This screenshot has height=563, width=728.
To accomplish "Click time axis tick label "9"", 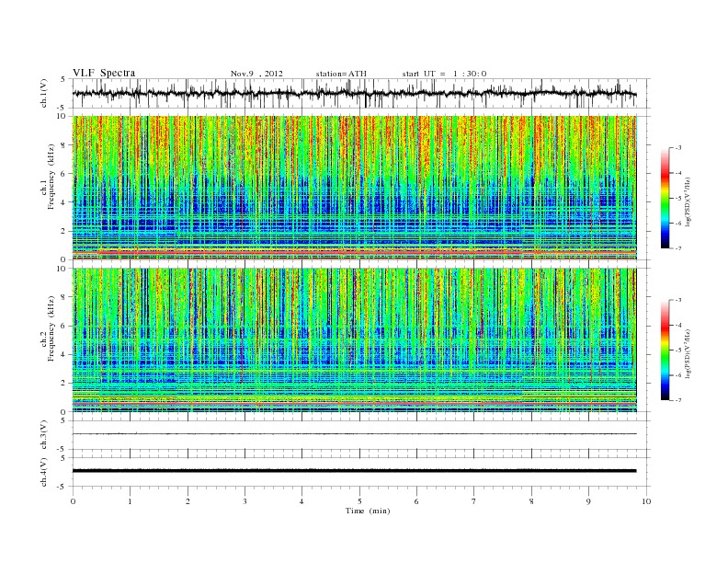I will pos(588,501).
